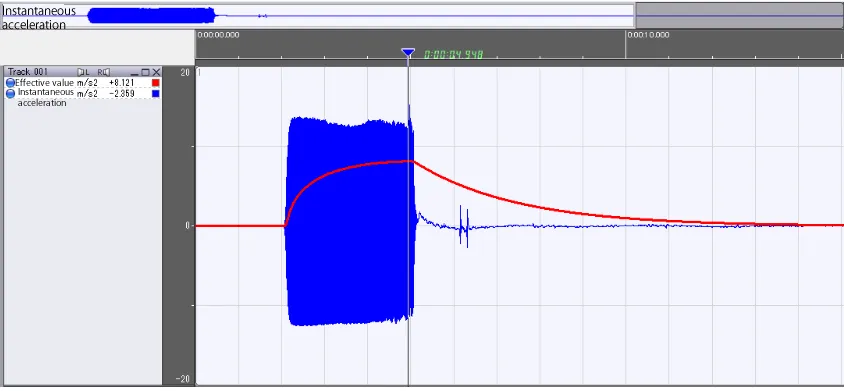The image size is (844, 391).
Task: Select the Instantaneous acceleration channel row
Action: [83, 97]
